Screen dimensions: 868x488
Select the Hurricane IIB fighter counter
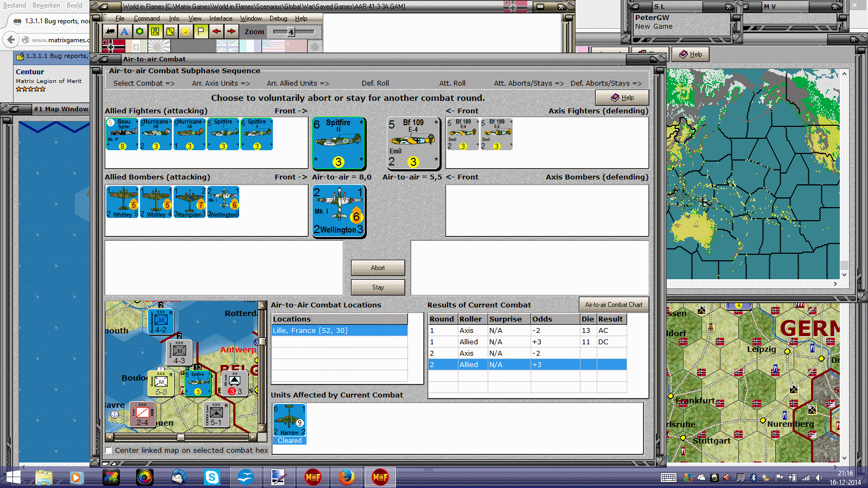tap(156, 134)
